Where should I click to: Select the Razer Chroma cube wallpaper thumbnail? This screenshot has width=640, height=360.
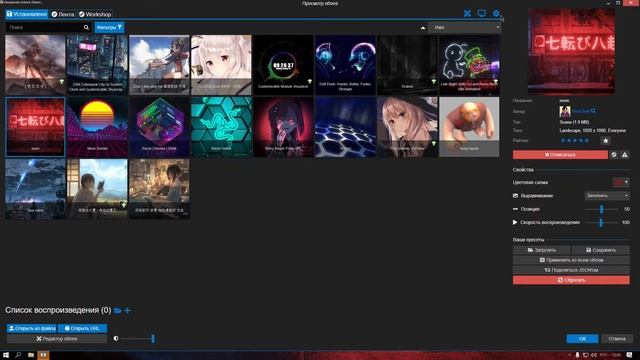[x=159, y=127]
